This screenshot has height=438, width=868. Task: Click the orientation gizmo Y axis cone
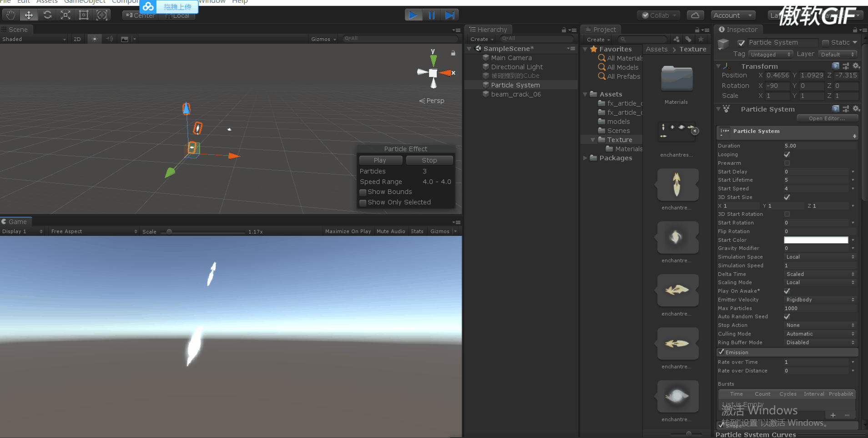tap(434, 60)
